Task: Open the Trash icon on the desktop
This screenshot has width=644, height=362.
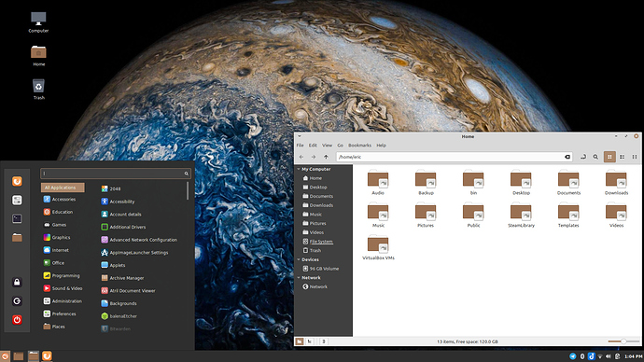Action: [38, 89]
